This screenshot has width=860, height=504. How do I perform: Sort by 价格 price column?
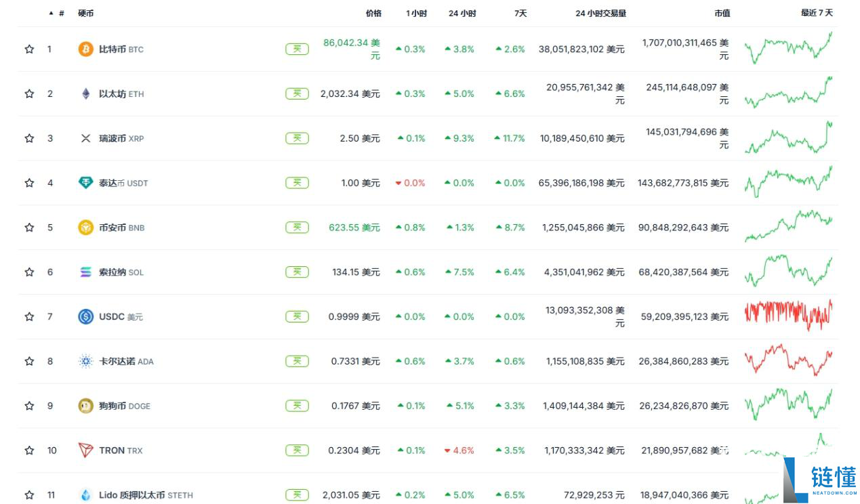[x=373, y=13]
